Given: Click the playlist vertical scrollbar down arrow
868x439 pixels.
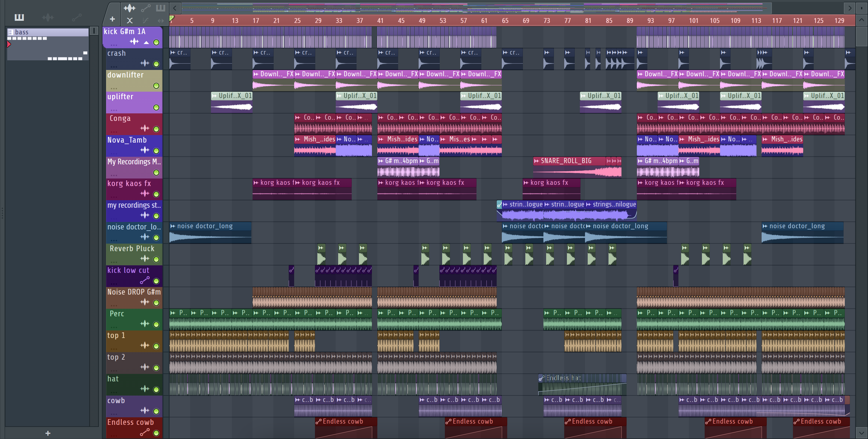Looking at the screenshot, I should tap(862, 433).
